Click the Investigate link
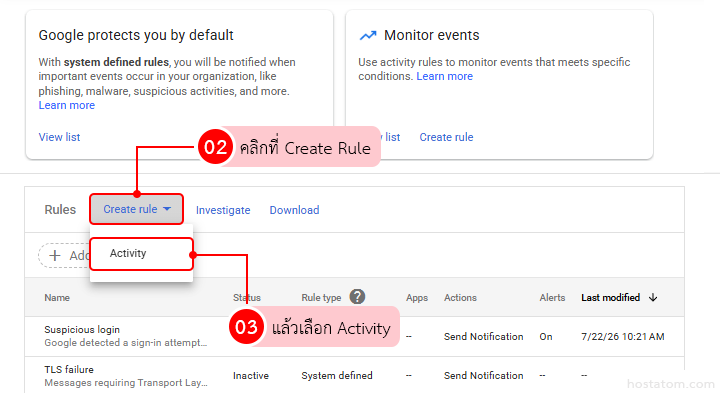This screenshot has height=393, width=720. click(223, 210)
